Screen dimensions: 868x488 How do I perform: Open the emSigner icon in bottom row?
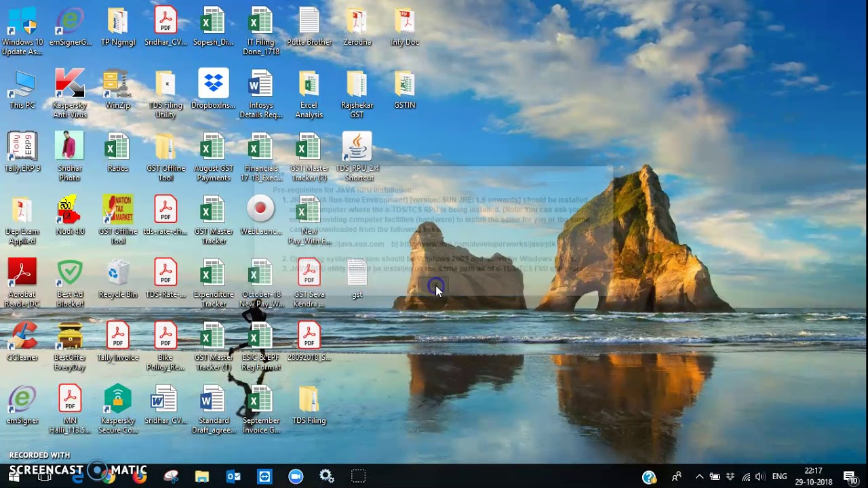[22, 404]
